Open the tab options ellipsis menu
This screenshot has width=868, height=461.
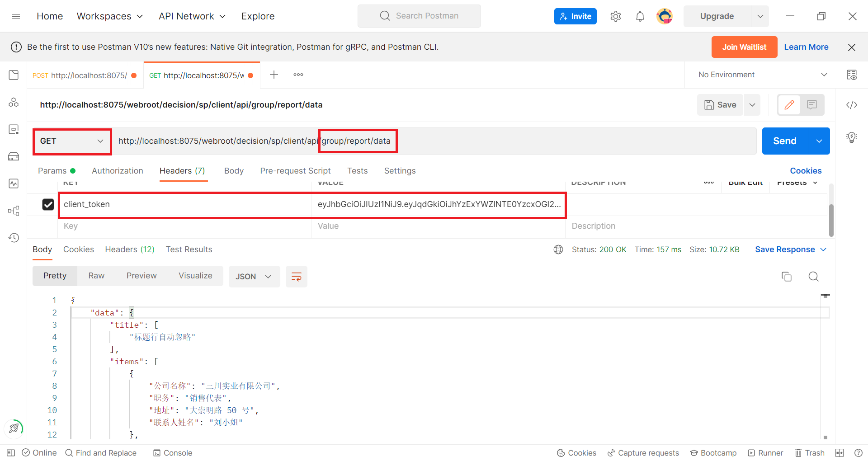tap(298, 75)
